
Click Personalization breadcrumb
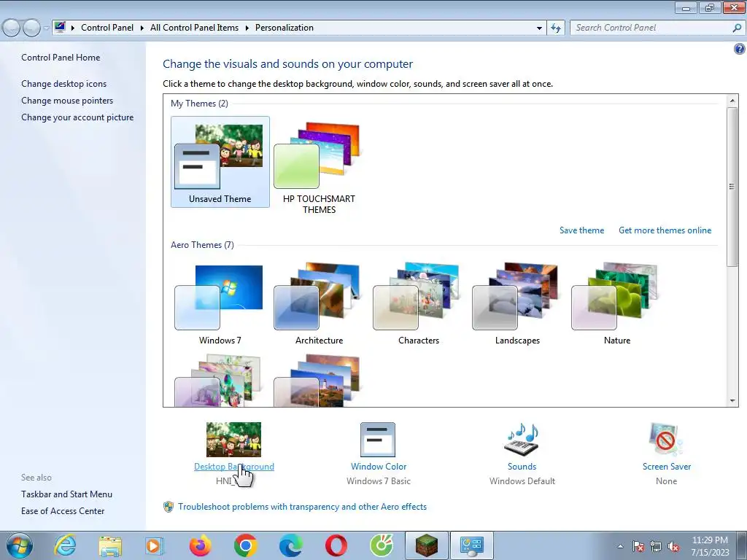pyautogui.click(x=285, y=28)
